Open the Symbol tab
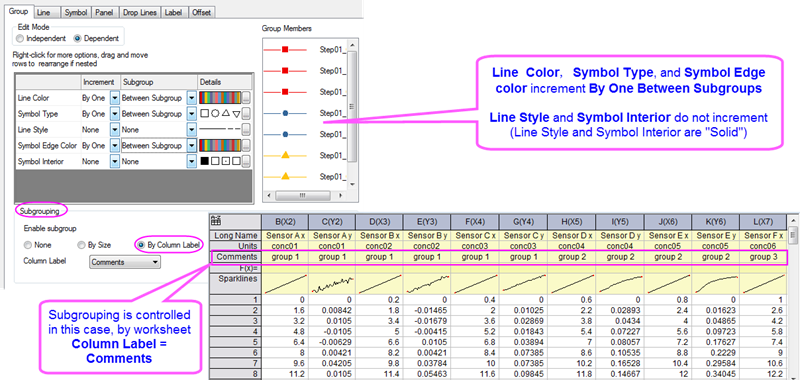 (76, 12)
